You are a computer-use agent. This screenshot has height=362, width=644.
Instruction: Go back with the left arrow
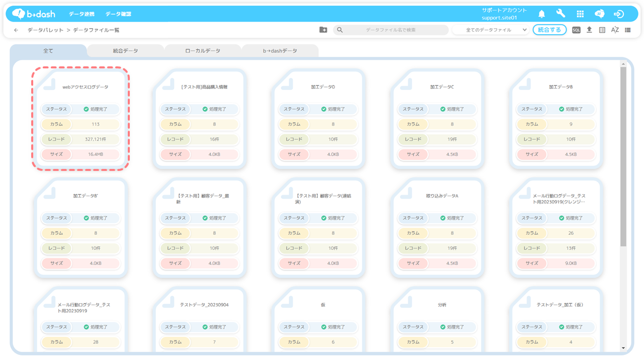[16, 30]
